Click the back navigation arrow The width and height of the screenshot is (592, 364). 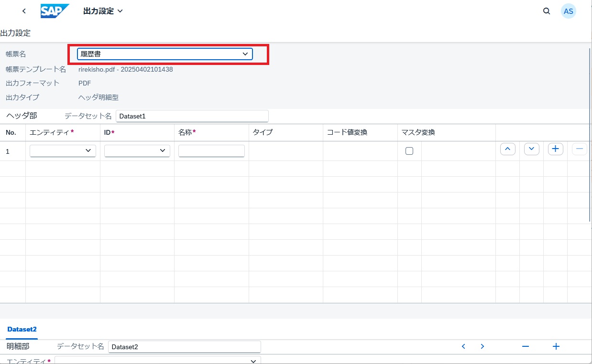click(x=24, y=11)
